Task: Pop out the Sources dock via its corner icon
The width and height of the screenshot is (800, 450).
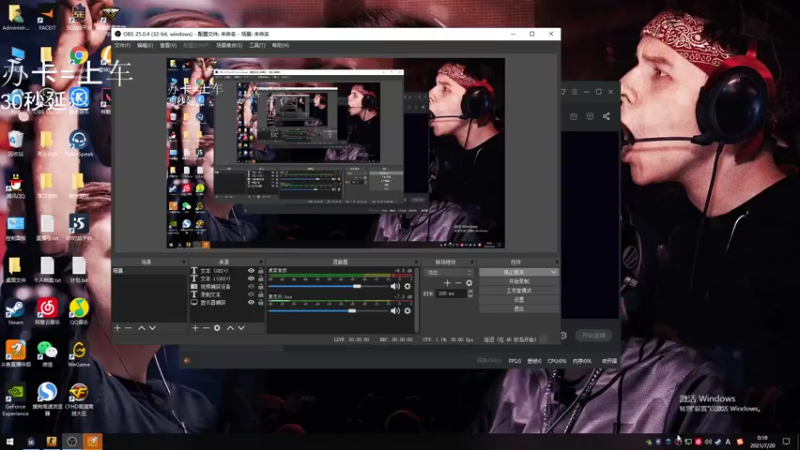Action: (261, 262)
